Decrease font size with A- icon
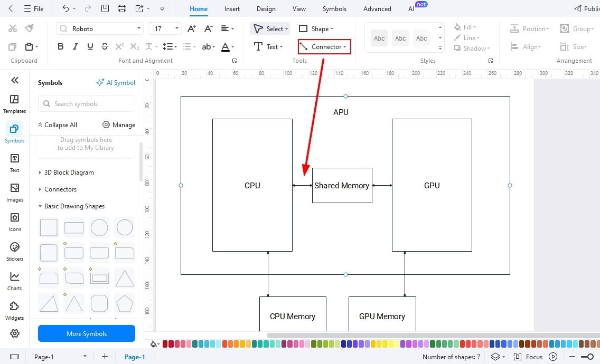The width and height of the screenshot is (600, 364). point(208,28)
